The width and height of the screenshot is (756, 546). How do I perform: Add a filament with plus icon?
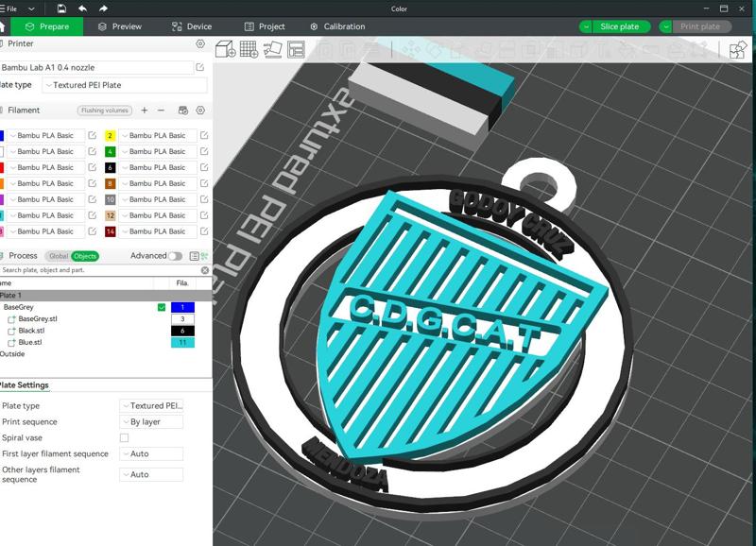tap(145, 111)
